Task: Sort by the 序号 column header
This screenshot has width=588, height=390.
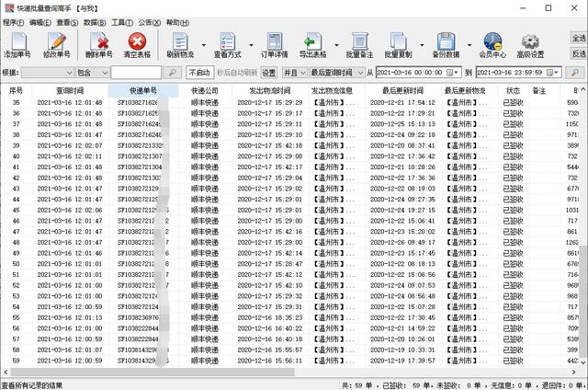Action: pyautogui.click(x=16, y=90)
